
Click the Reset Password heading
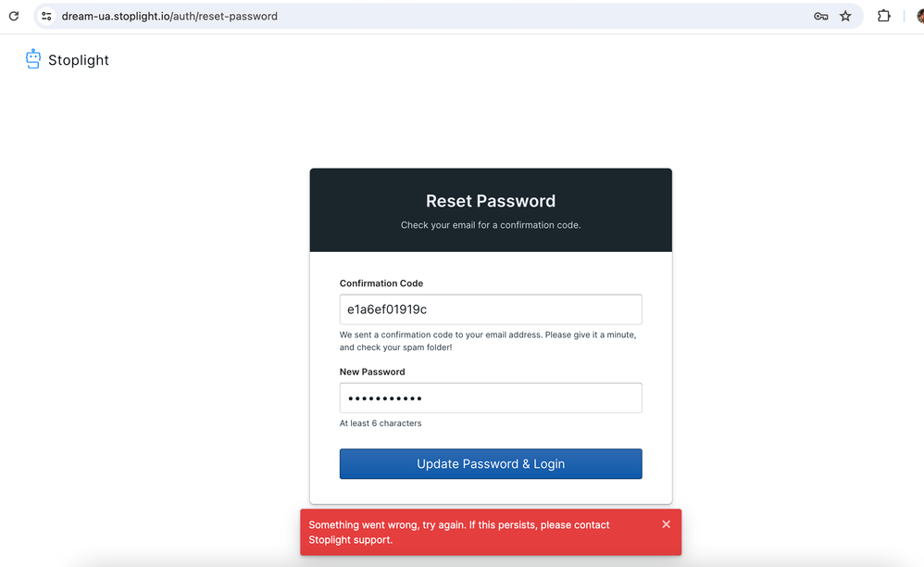pos(491,201)
